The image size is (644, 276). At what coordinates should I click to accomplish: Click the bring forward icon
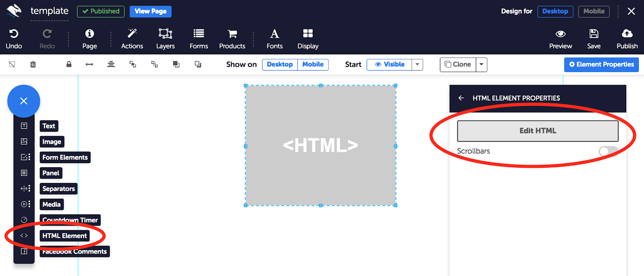(x=133, y=64)
